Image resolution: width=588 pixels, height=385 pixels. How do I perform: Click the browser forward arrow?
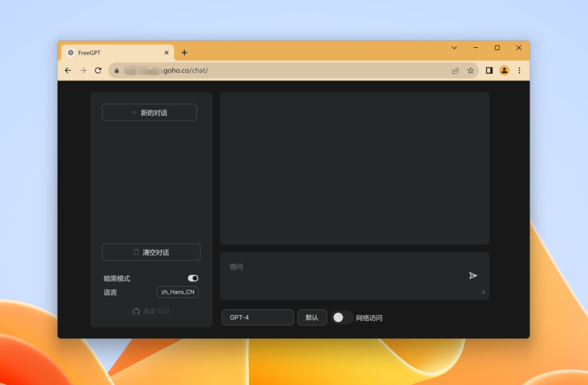click(x=83, y=71)
